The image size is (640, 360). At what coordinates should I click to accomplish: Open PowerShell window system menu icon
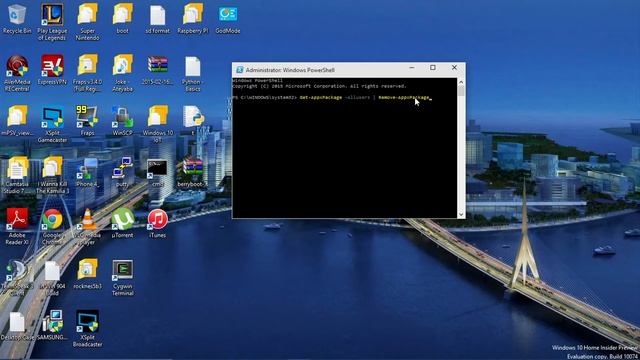[240, 70]
